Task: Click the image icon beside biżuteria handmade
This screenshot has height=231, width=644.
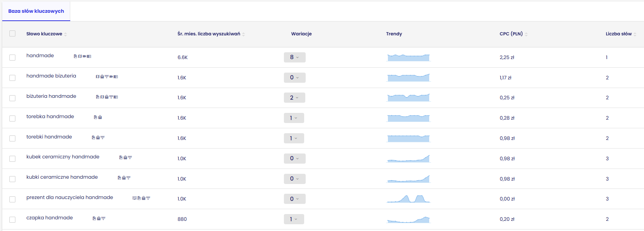Action: [x=98, y=97]
